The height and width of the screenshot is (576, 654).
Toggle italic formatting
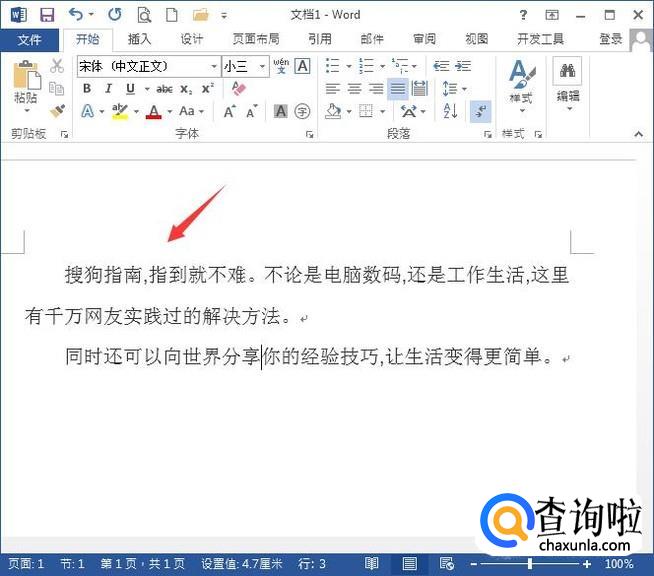108,88
